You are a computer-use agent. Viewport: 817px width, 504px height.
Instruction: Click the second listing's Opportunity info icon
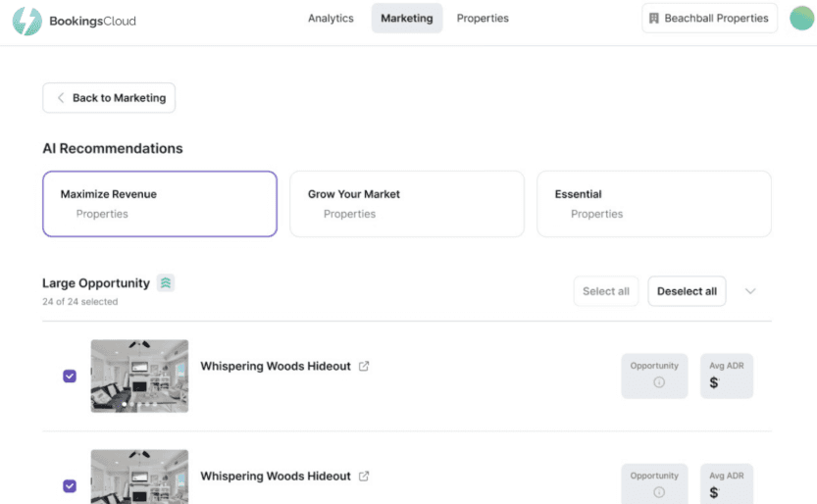[659, 492]
